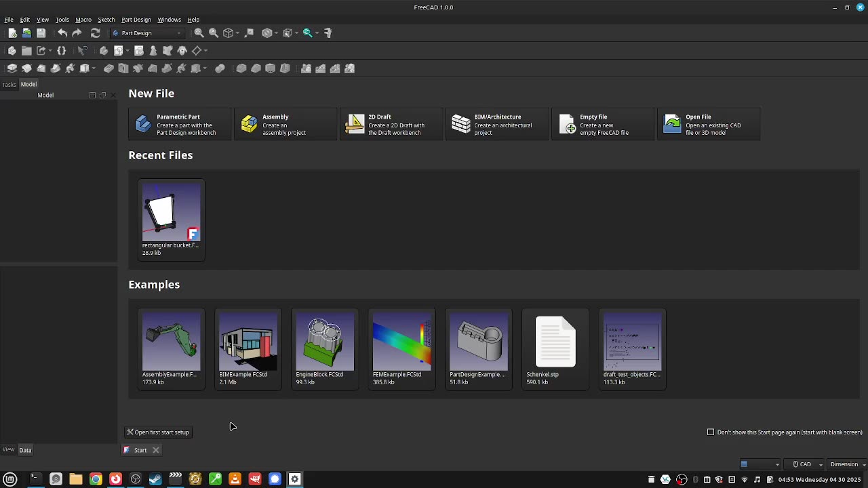
Task: Click the Linear Pattern icon
Action: click(x=321, y=68)
